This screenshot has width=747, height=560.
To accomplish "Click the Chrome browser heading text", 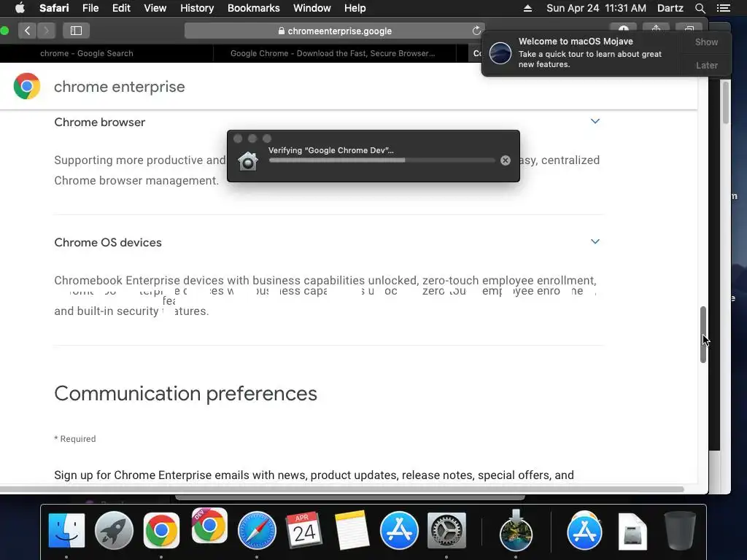I will (99, 122).
